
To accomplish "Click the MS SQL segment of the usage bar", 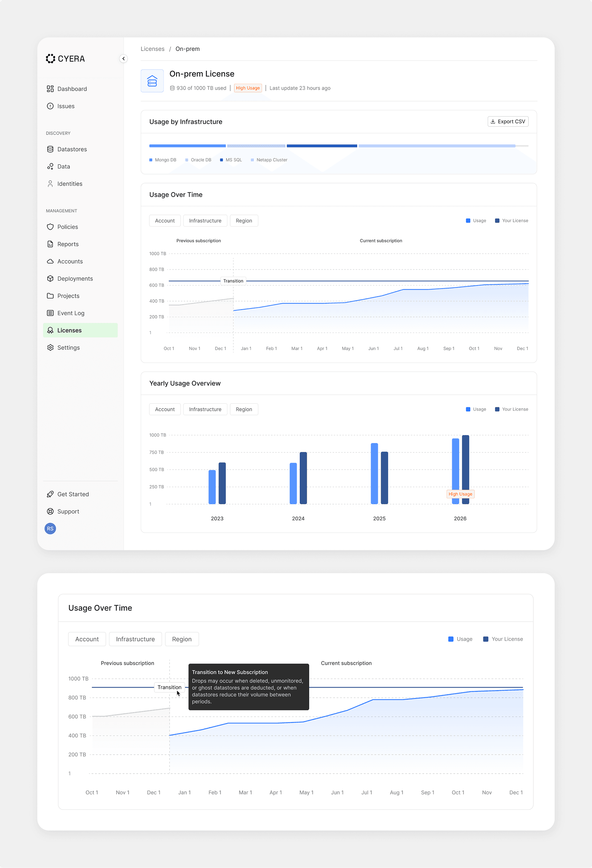I will pyautogui.click(x=322, y=146).
